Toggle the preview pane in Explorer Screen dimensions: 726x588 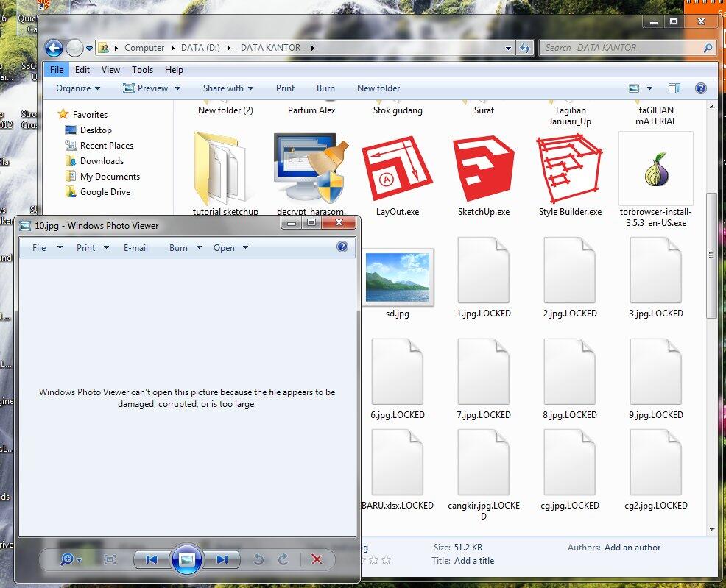point(674,88)
